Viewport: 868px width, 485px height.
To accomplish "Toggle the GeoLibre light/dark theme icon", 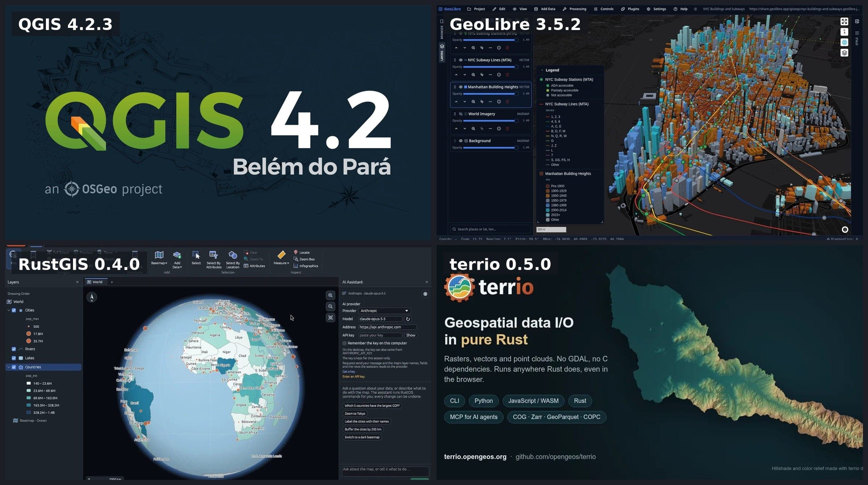I will coord(695,9).
